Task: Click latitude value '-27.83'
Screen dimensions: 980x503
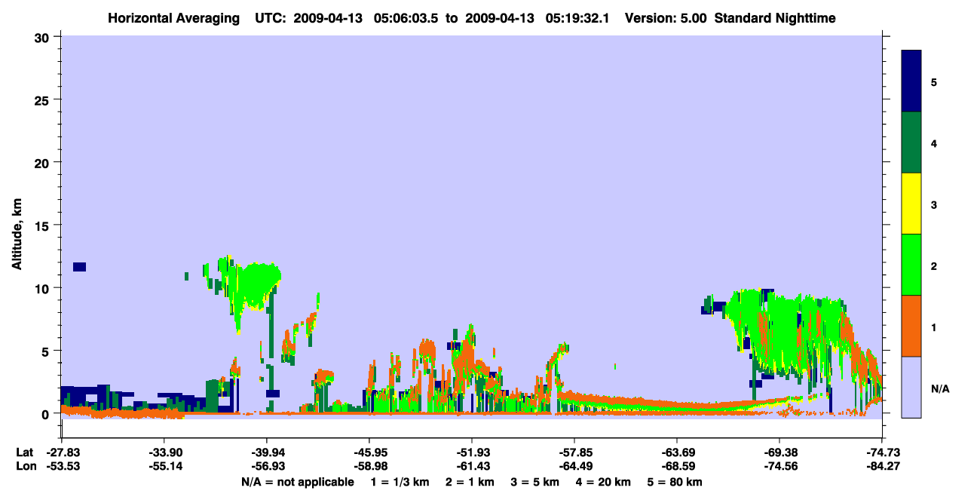Action: 62,452
